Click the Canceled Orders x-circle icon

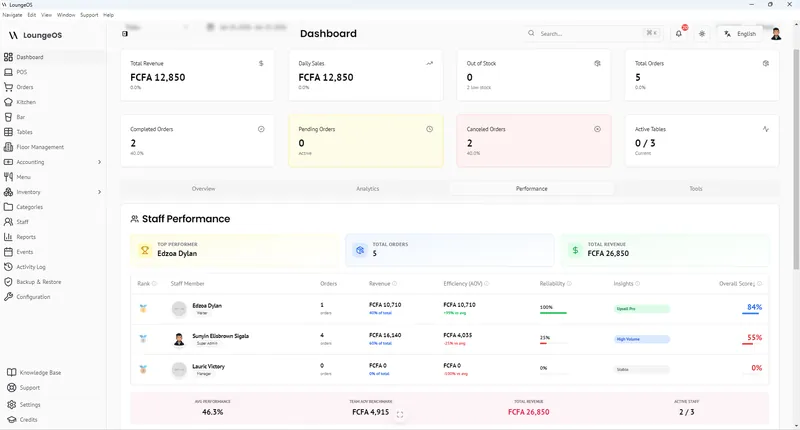(x=597, y=129)
